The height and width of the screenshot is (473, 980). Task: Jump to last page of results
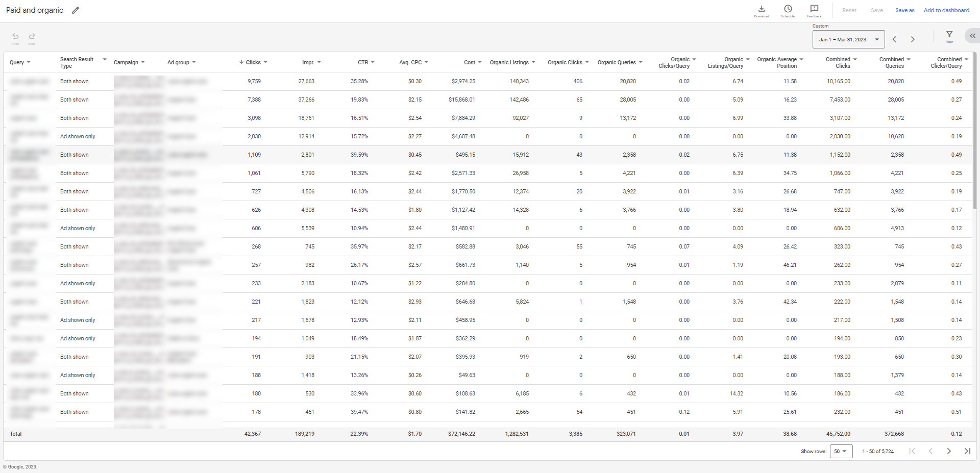tap(967, 451)
